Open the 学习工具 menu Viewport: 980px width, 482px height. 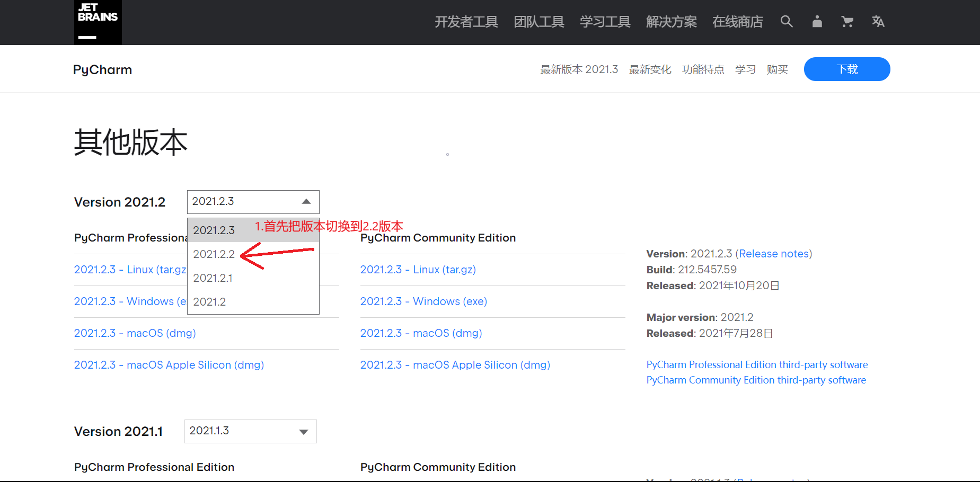pyautogui.click(x=605, y=22)
